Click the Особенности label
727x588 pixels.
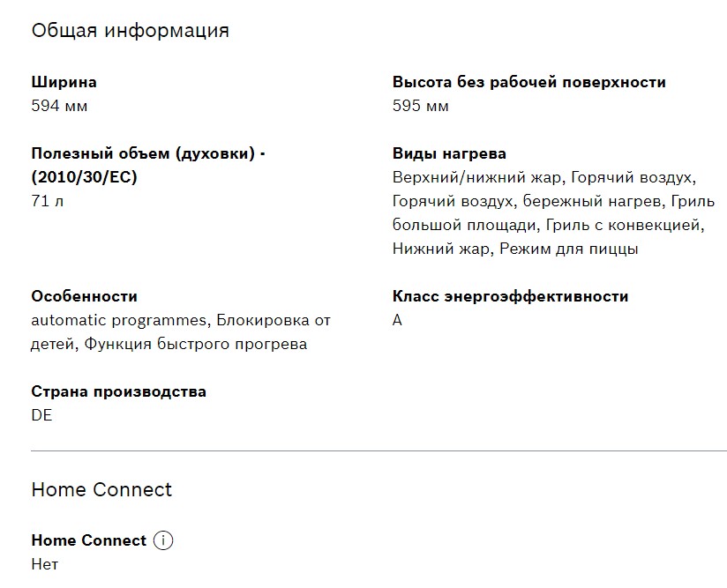pyautogui.click(x=84, y=296)
